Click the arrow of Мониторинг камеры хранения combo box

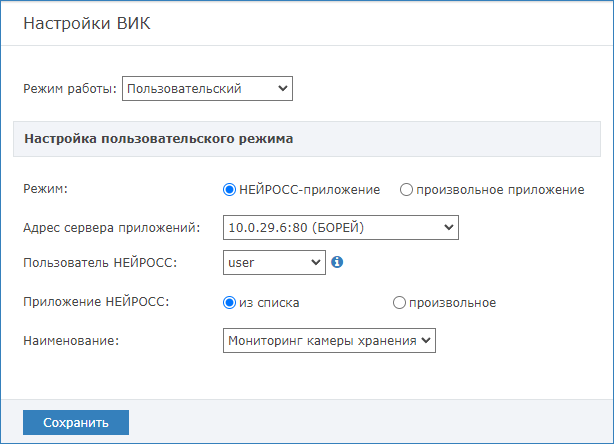(x=427, y=342)
